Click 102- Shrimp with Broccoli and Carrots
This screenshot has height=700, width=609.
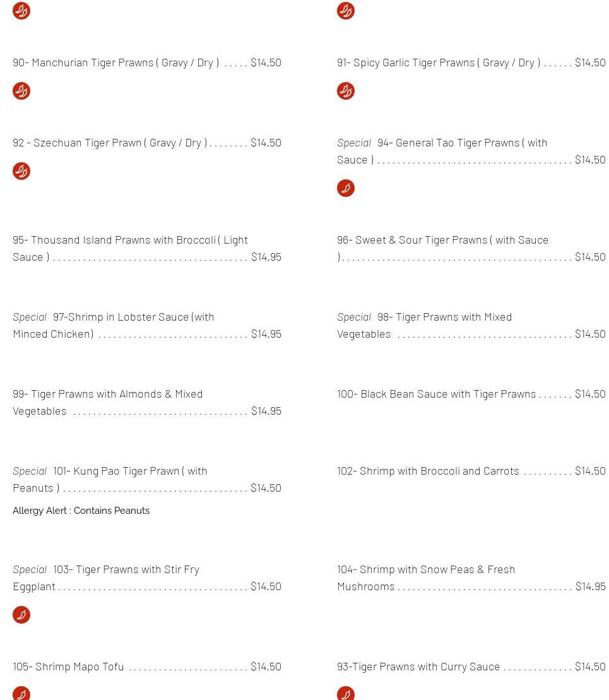click(x=427, y=471)
